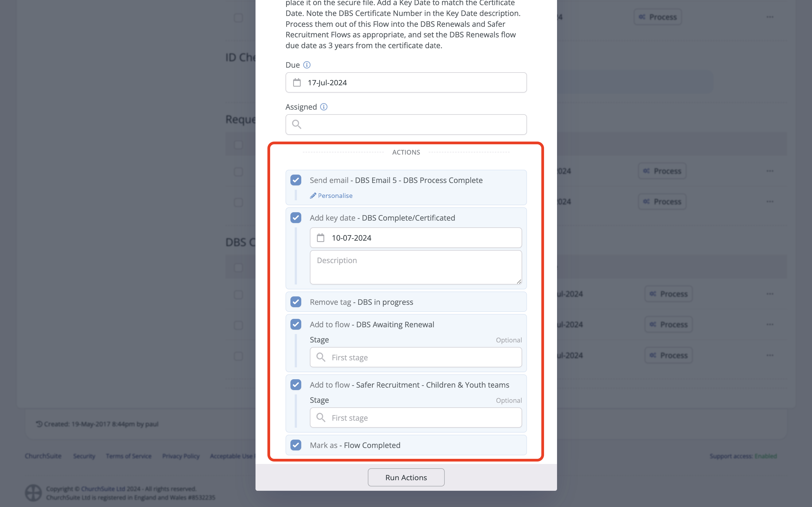This screenshot has width=812, height=507.
Task: Click the Send email - DBS Email 5 label
Action: point(396,180)
